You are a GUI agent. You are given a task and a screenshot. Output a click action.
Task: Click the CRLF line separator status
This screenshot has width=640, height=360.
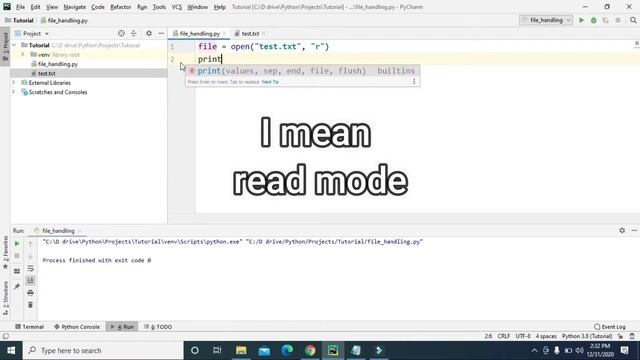(504, 336)
